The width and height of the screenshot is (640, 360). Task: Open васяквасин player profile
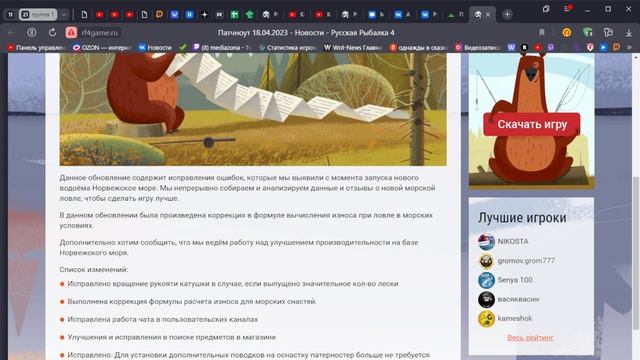[518, 299]
